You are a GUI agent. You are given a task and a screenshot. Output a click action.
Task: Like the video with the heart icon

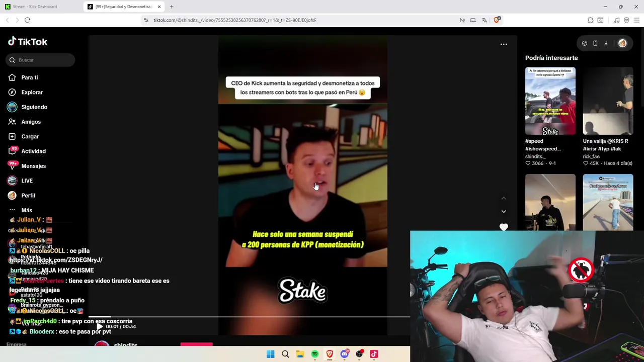point(504,227)
